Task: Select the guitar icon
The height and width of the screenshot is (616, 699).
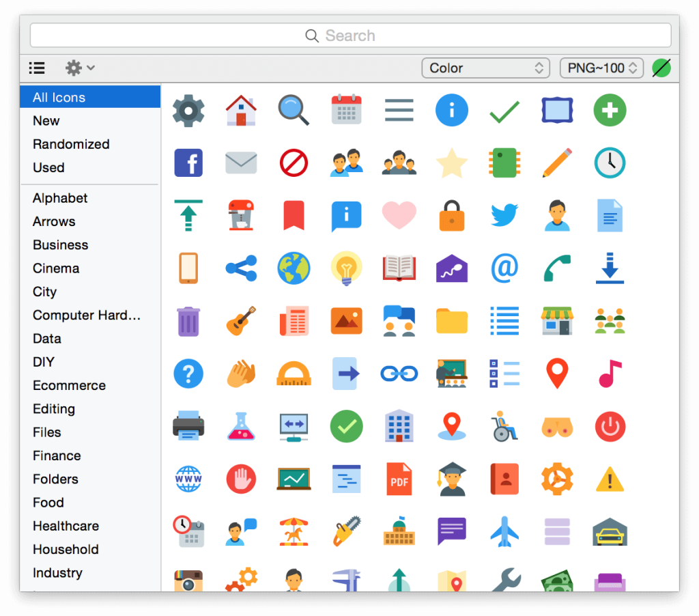Action: pyautogui.click(x=241, y=321)
